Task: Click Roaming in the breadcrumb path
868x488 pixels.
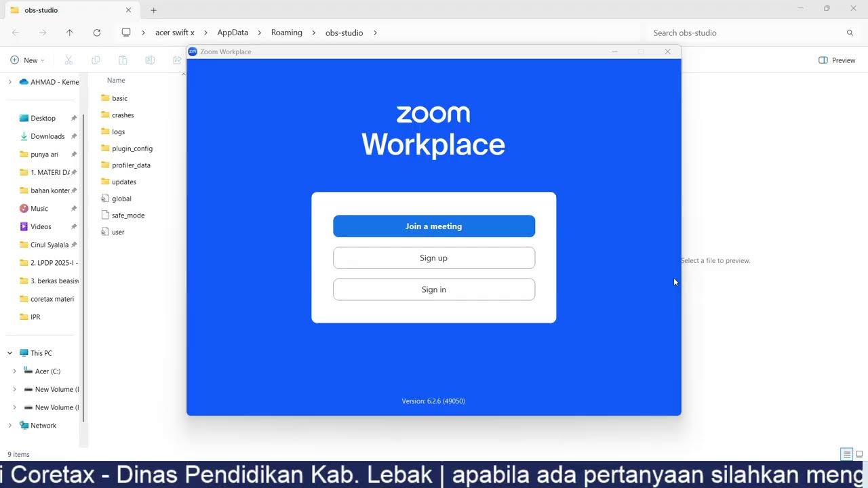Action: pyautogui.click(x=287, y=33)
